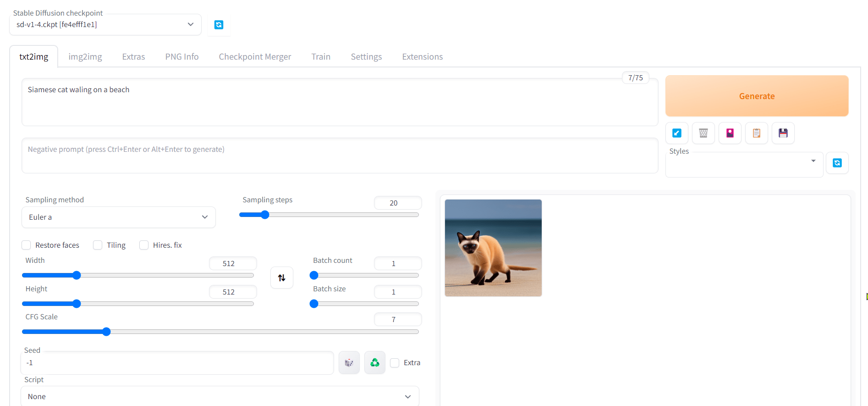The image size is (868, 406).
Task: Click the Seed input field
Action: (177, 363)
